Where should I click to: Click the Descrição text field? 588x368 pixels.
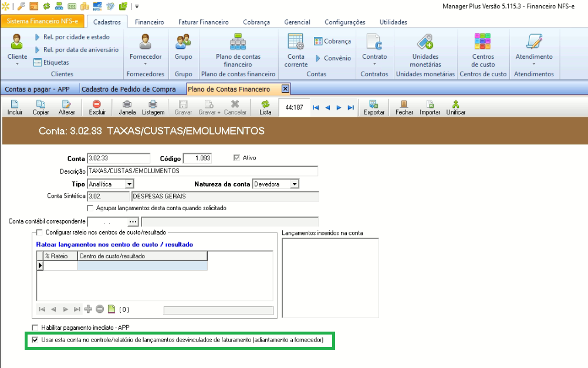tap(202, 171)
